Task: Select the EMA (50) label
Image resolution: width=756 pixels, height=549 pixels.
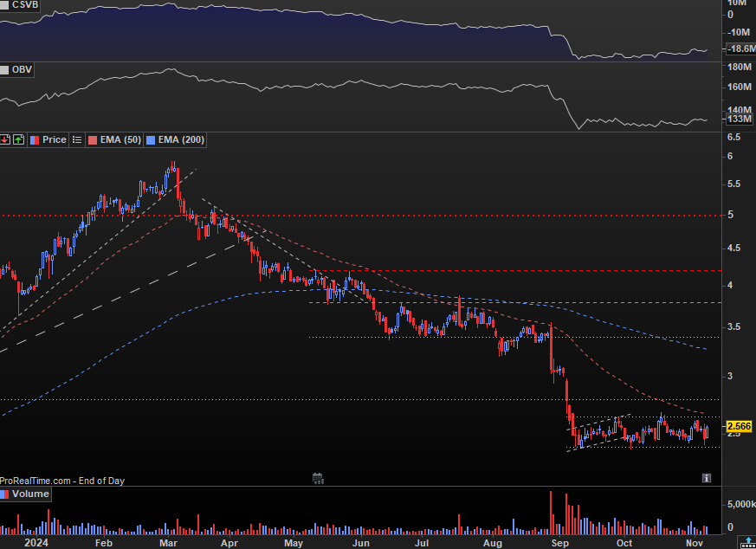Action: (x=120, y=139)
